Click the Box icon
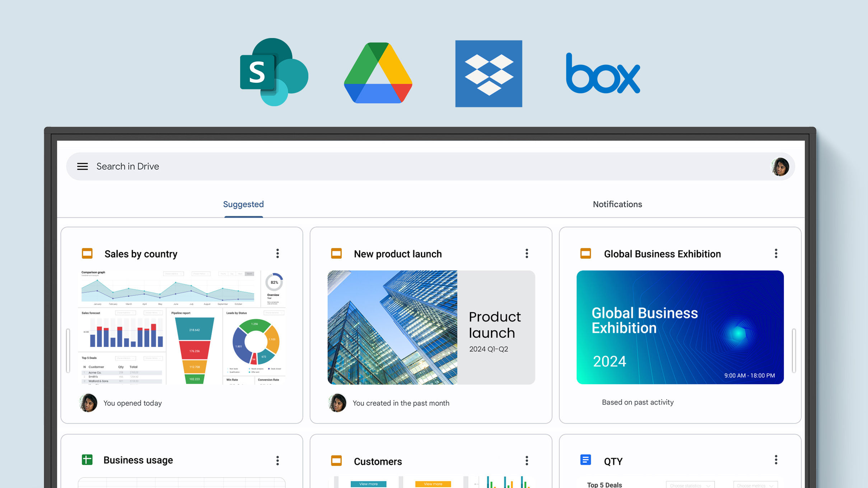Image resolution: width=868 pixels, height=488 pixels. point(603,75)
